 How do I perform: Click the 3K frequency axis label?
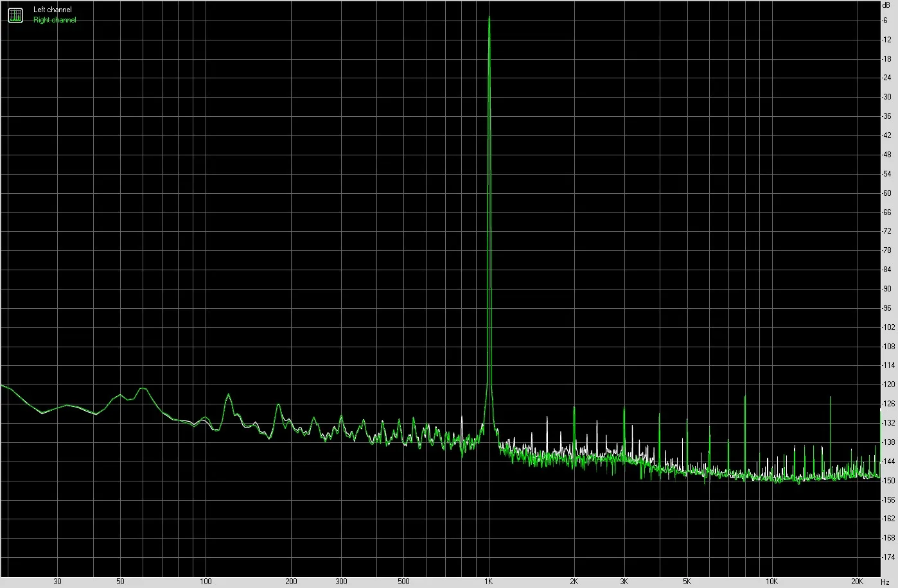pos(624,582)
